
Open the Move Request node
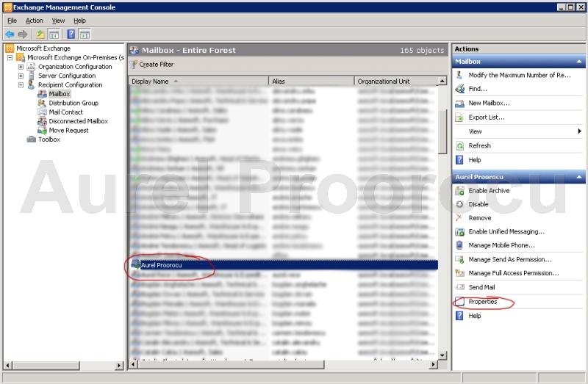(x=68, y=131)
